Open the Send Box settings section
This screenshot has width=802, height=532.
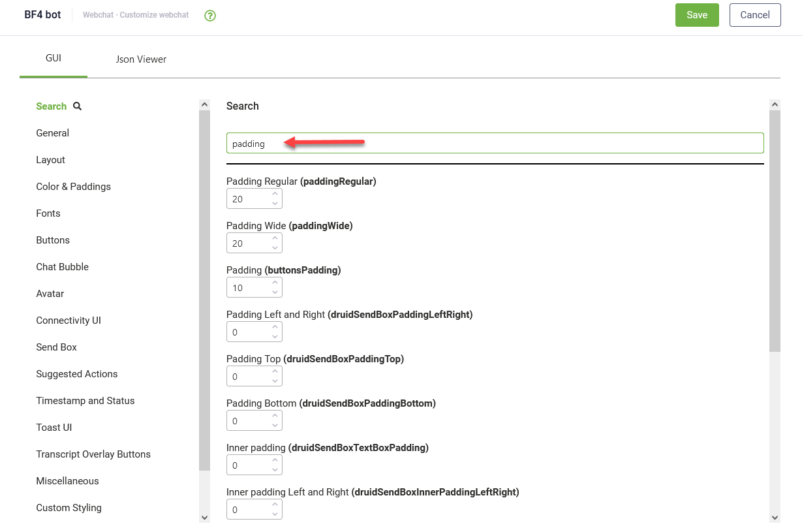coord(56,347)
